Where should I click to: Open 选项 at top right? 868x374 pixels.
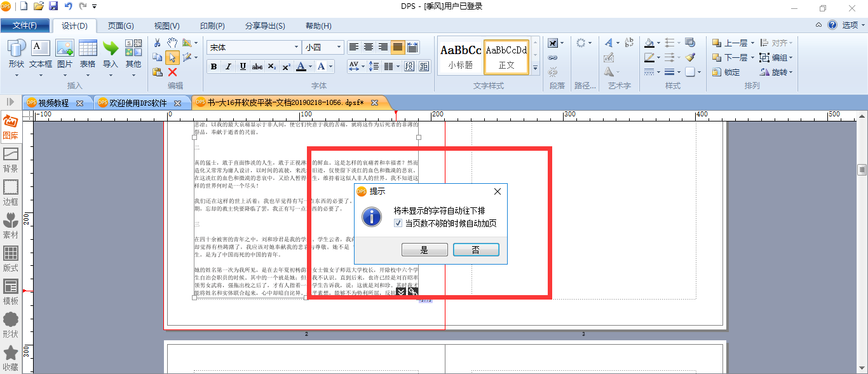(853, 25)
